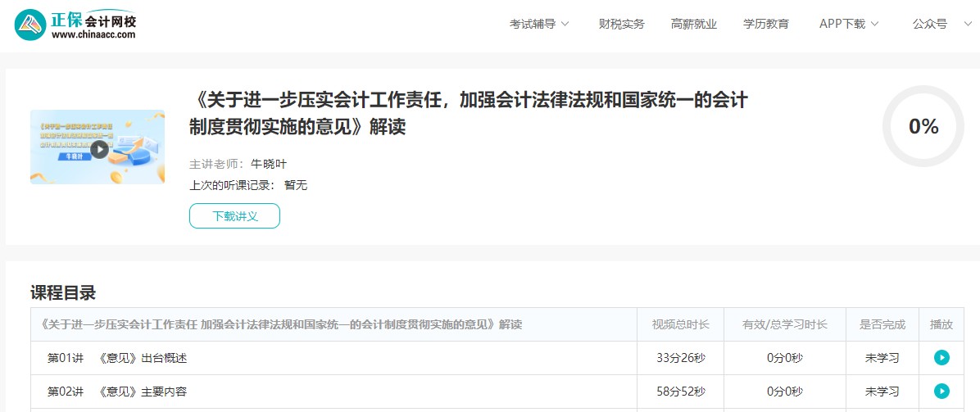
Task: Open the 考试辅导 dropdown menu
Action: click(x=538, y=25)
